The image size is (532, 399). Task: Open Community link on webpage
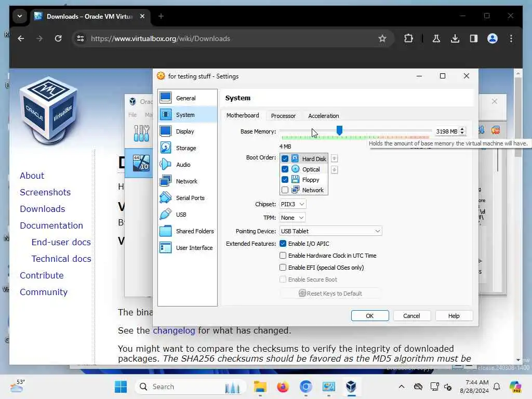44,292
